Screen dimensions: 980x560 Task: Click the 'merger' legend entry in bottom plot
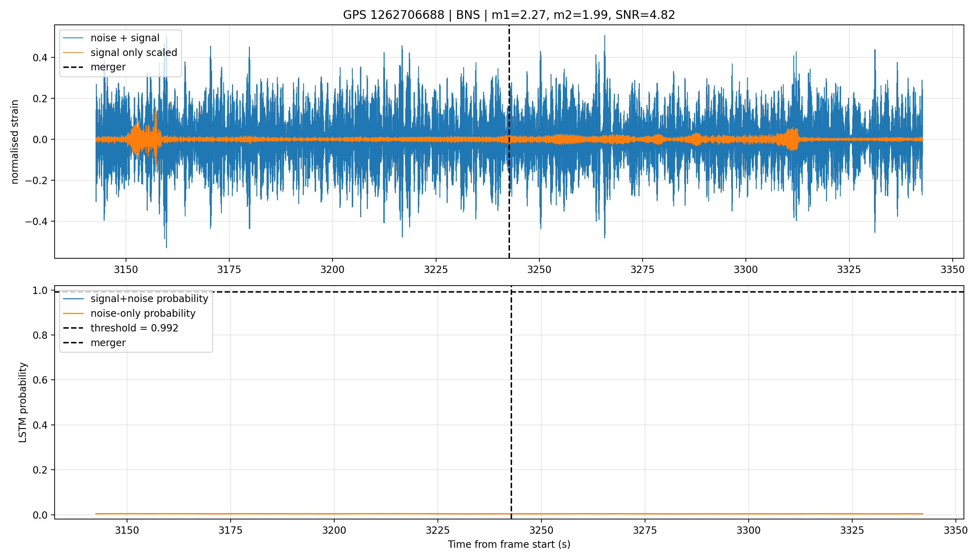[x=94, y=342]
